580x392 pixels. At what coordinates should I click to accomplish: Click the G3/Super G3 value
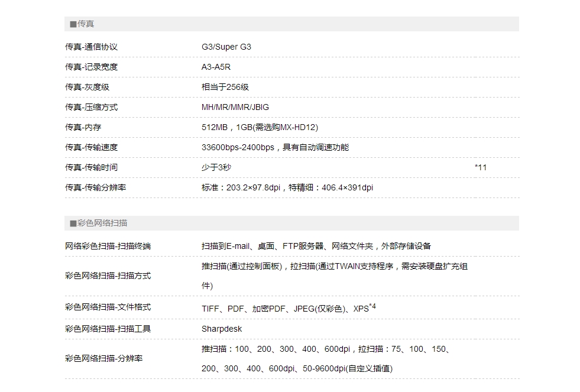[226, 47]
